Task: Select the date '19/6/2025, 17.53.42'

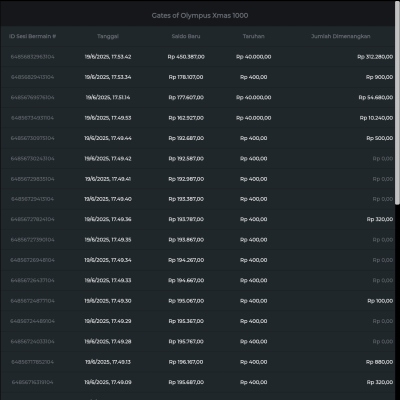Action: 108,57
